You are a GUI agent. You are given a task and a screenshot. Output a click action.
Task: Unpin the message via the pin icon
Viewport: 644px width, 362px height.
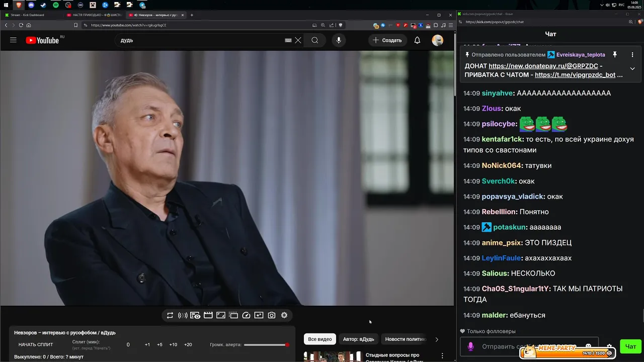[614, 54]
